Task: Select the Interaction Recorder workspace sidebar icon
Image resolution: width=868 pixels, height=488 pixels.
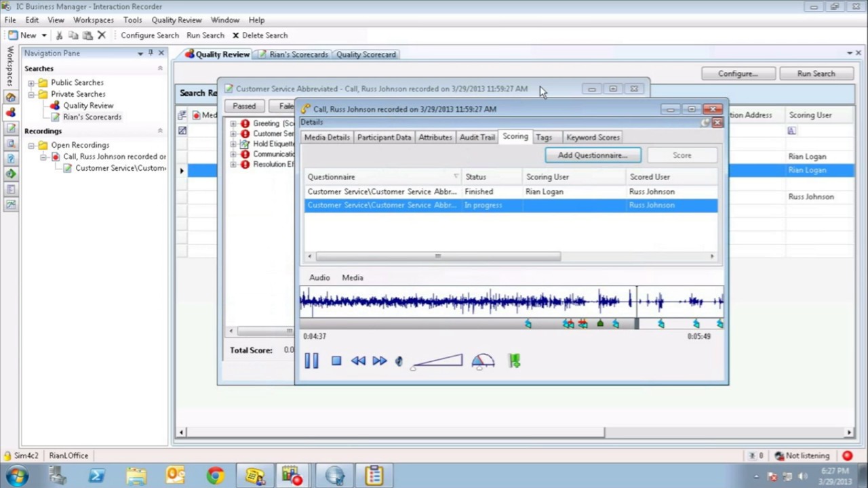Action: 11,113
